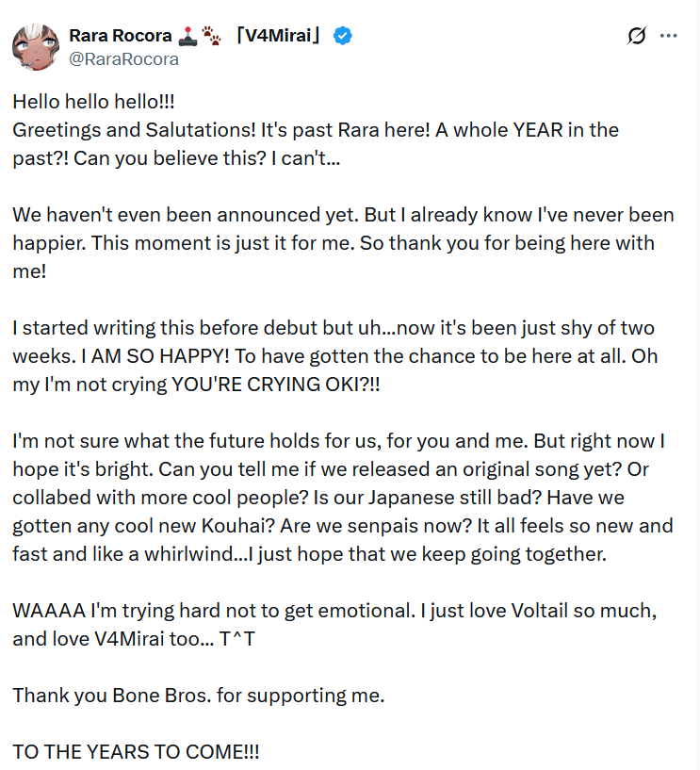Click the word "Voltail" in the post
This screenshot has height=770, width=700.
pyautogui.click(x=540, y=611)
